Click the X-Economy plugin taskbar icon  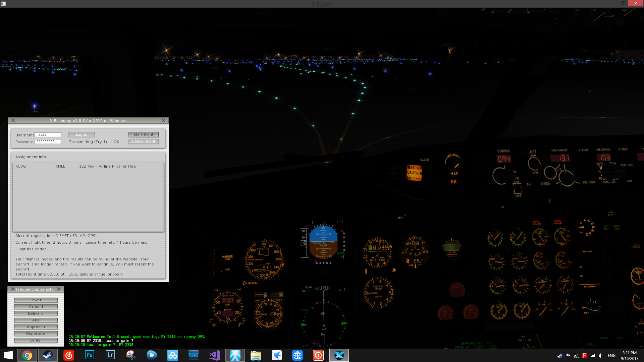(x=338, y=355)
